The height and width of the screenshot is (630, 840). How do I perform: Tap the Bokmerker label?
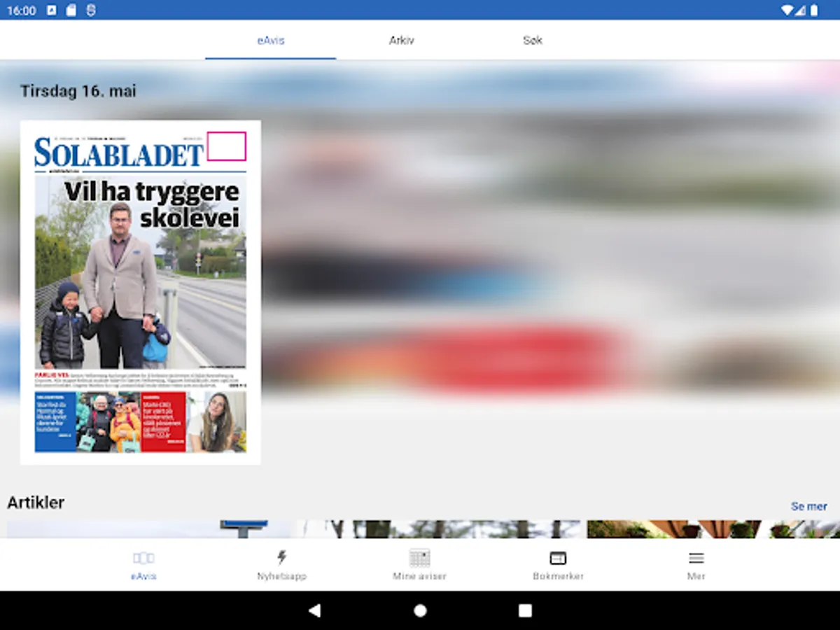coord(558,576)
